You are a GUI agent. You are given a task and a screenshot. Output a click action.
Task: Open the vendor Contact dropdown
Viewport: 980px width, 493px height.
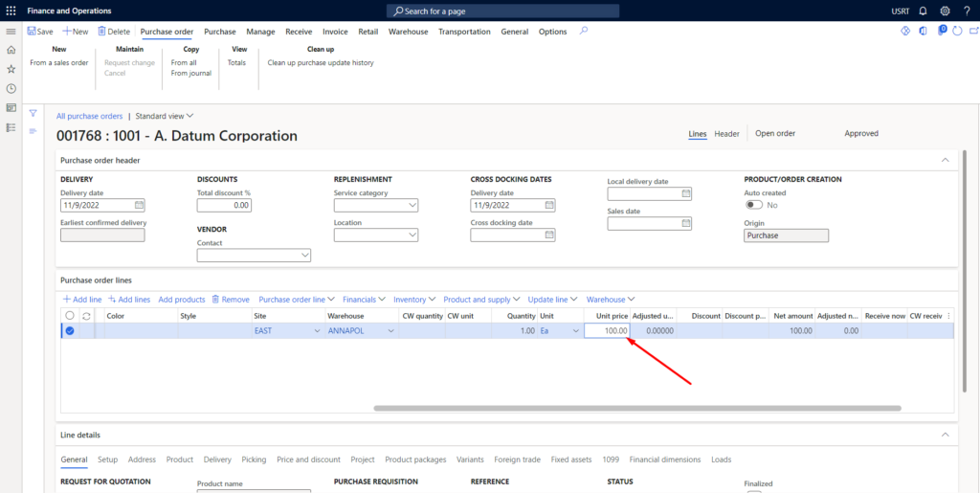305,255
